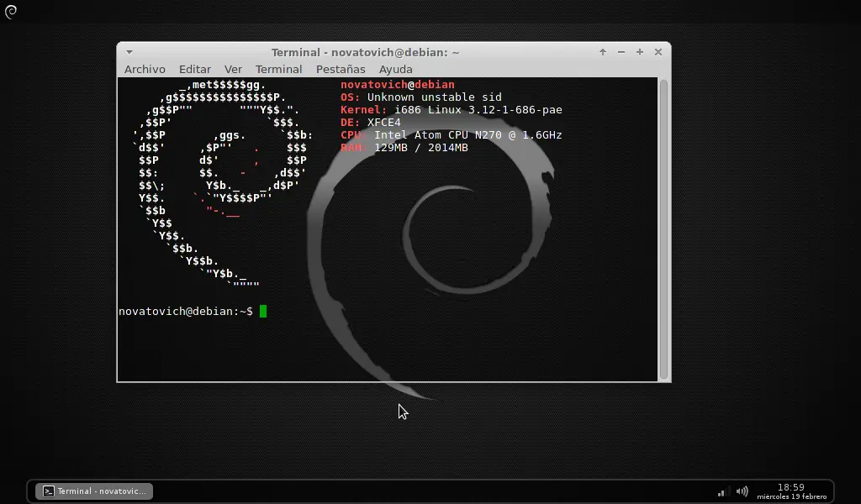Shade the terminal window with up-arrow button

603,51
